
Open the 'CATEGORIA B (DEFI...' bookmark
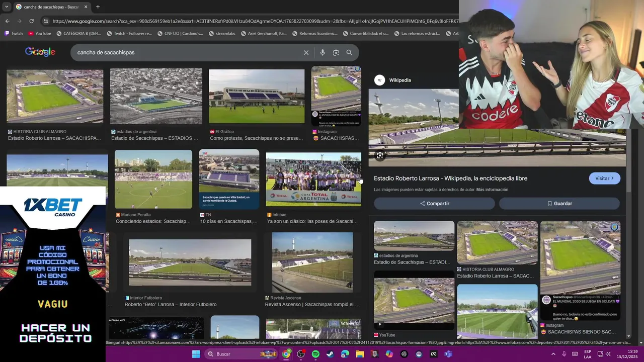point(79,34)
